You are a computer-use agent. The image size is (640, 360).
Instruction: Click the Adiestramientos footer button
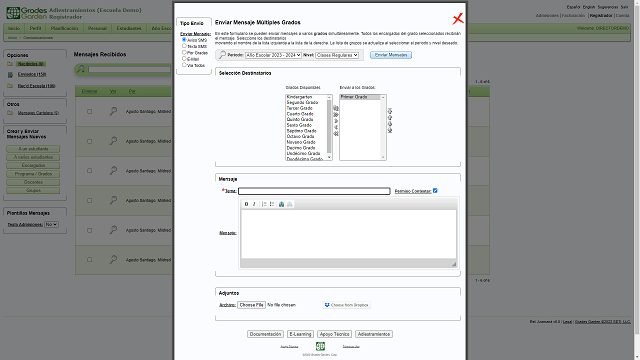pyautogui.click(x=374, y=334)
